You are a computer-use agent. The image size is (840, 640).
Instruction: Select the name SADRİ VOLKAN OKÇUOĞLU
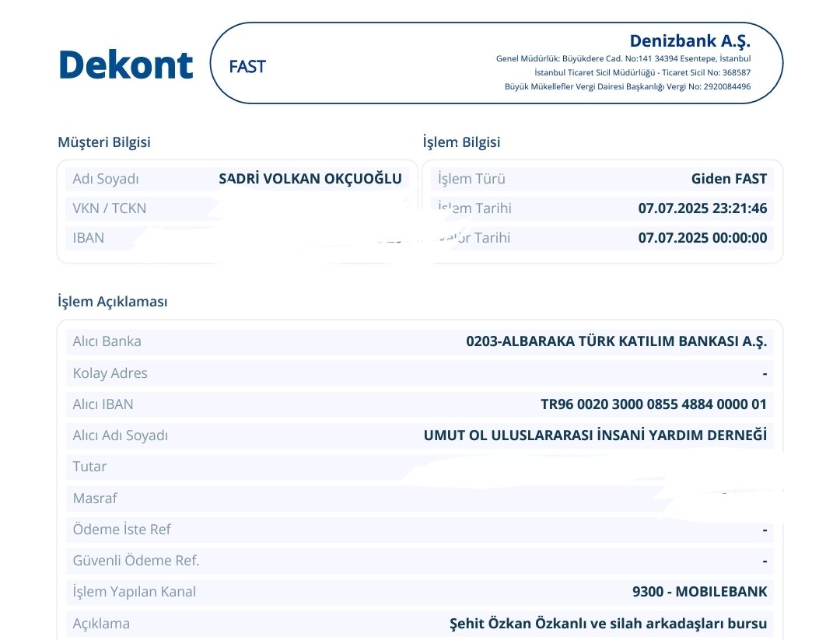310,178
